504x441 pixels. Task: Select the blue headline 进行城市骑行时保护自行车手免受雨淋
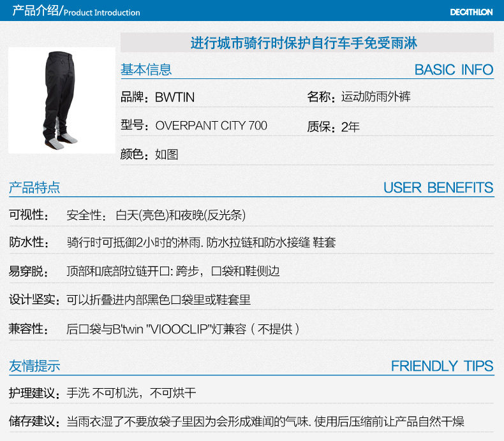(304, 43)
